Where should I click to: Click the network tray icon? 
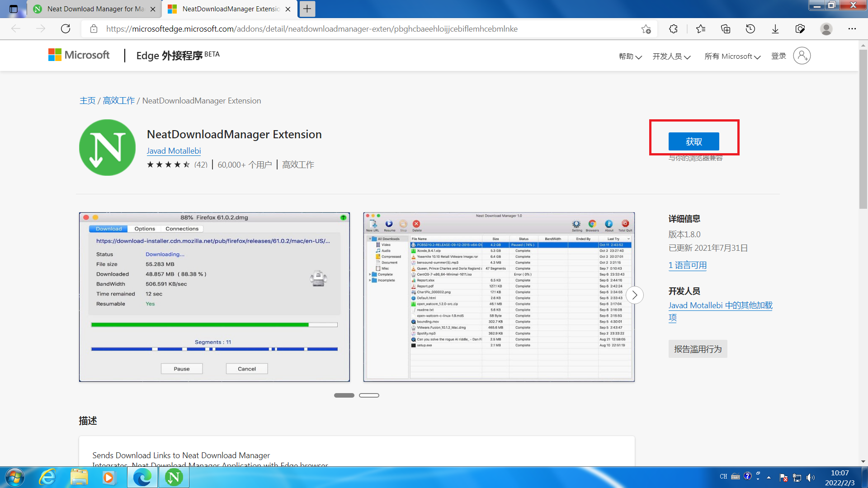click(x=797, y=478)
